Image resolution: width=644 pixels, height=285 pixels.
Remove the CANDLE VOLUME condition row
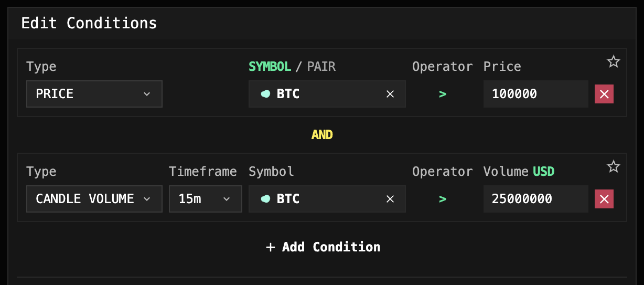point(604,199)
